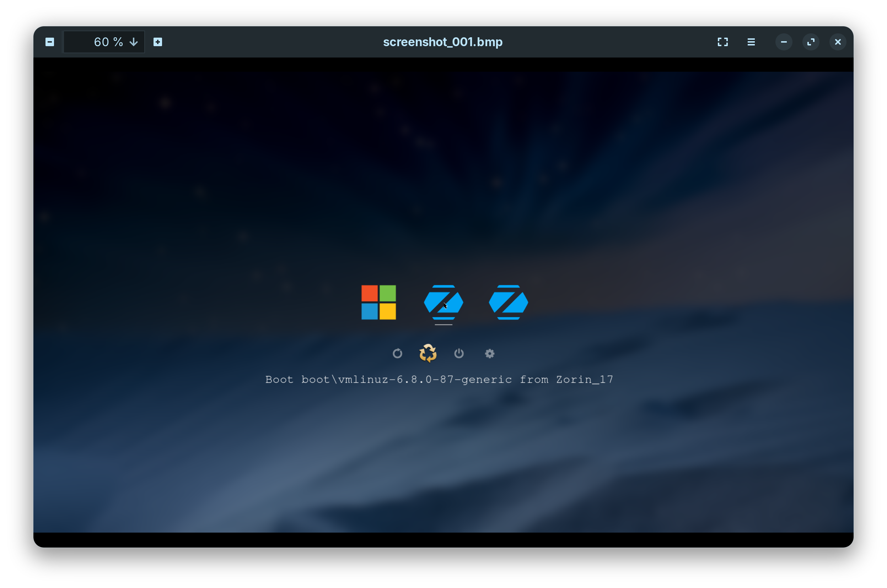Click the zoom out minus button
This screenshot has width=887, height=588.
click(49, 42)
